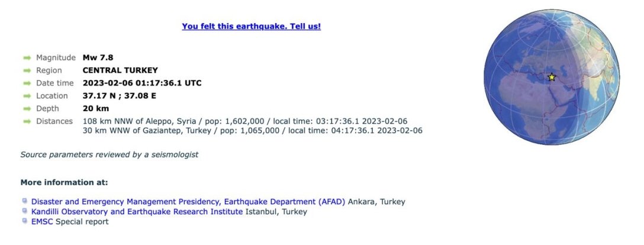
Task: Open the AFAD Earthquake Department link
Action: 188,202
